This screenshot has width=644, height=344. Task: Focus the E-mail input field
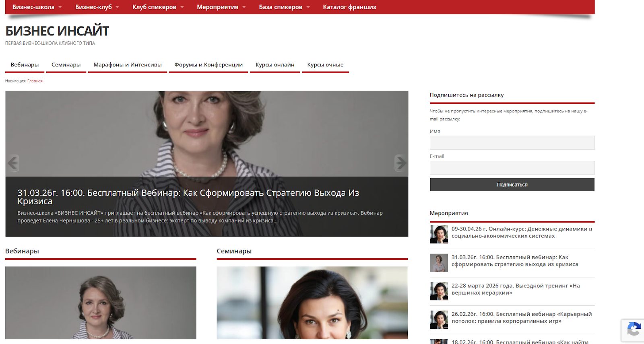coord(512,168)
